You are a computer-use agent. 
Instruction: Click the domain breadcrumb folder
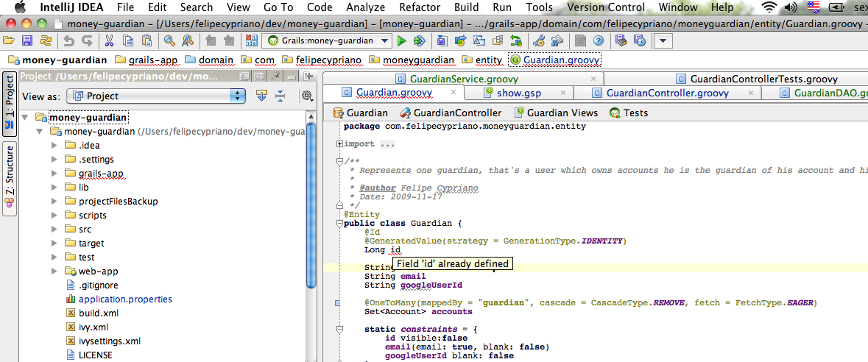pos(208,60)
